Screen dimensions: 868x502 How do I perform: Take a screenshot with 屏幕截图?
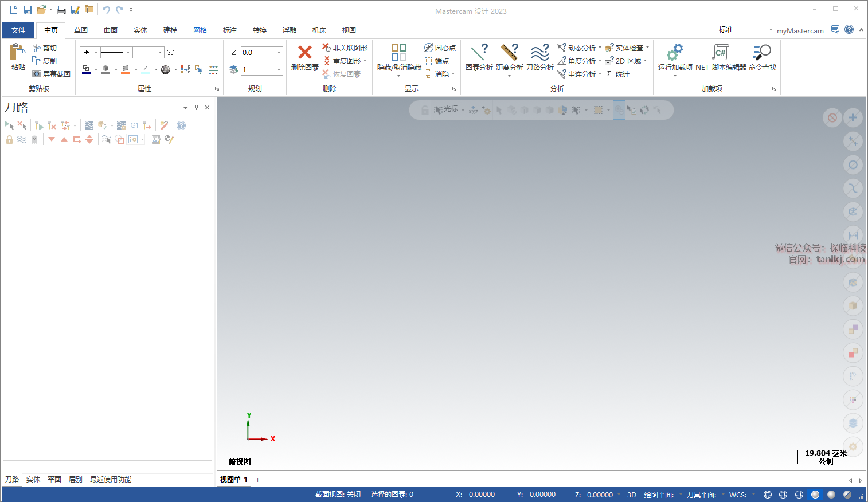coord(52,74)
